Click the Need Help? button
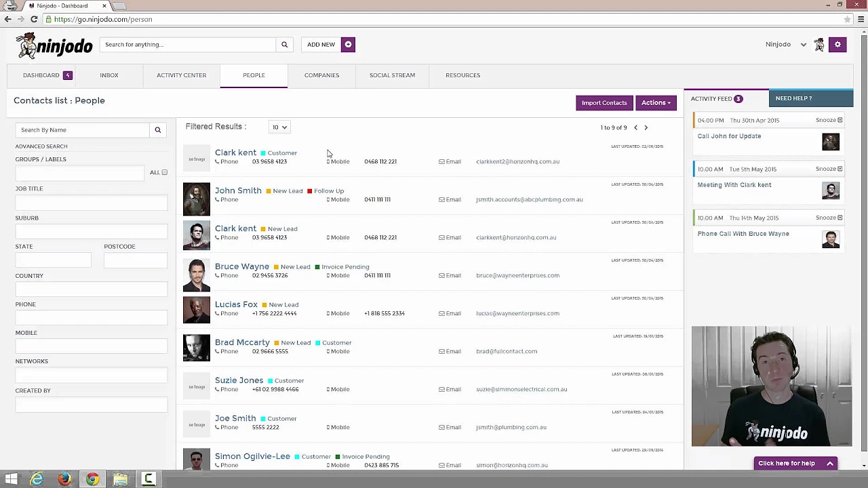The width and height of the screenshot is (868, 488). [811, 99]
